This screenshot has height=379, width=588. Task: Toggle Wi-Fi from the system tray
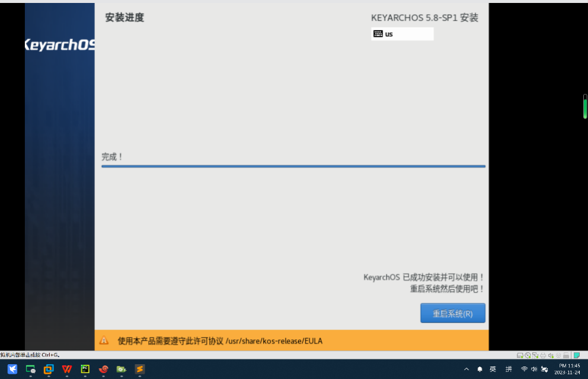click(x=524, y=368)
